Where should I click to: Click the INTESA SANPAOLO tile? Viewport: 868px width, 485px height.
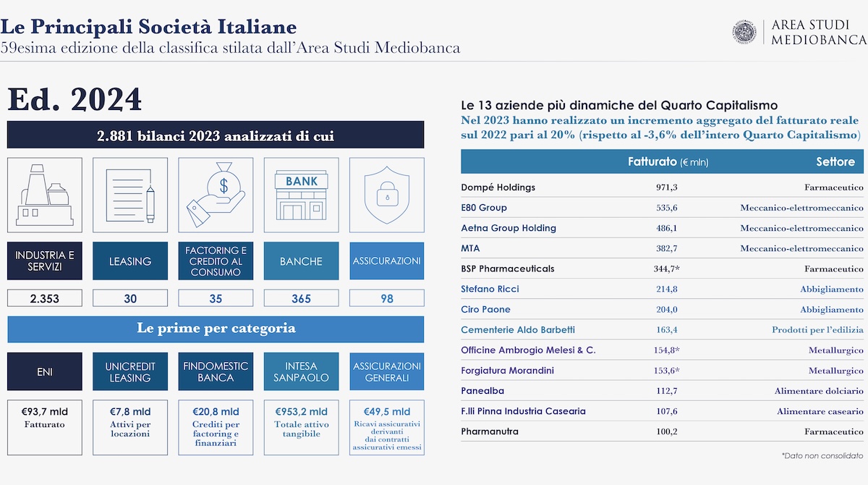301,372
